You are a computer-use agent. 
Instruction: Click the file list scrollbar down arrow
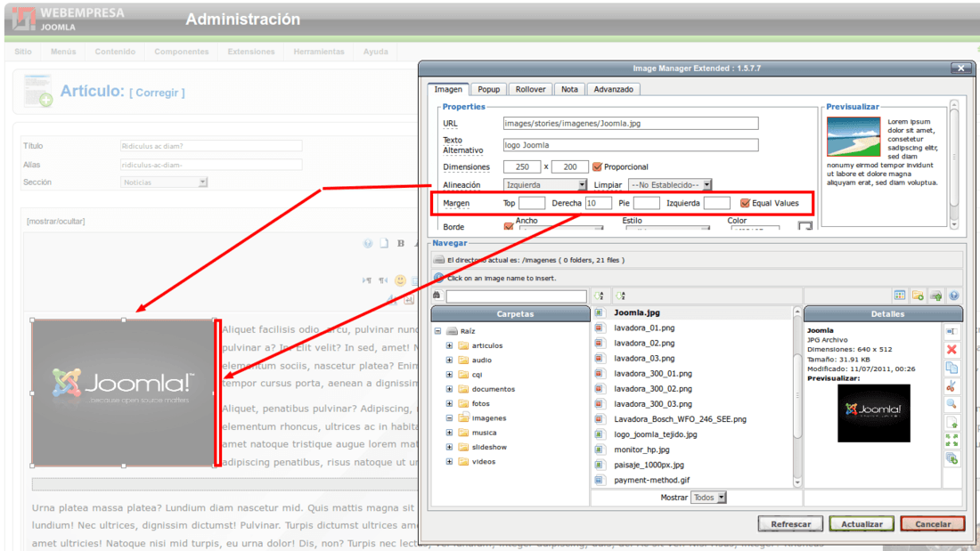click(796, 482)
